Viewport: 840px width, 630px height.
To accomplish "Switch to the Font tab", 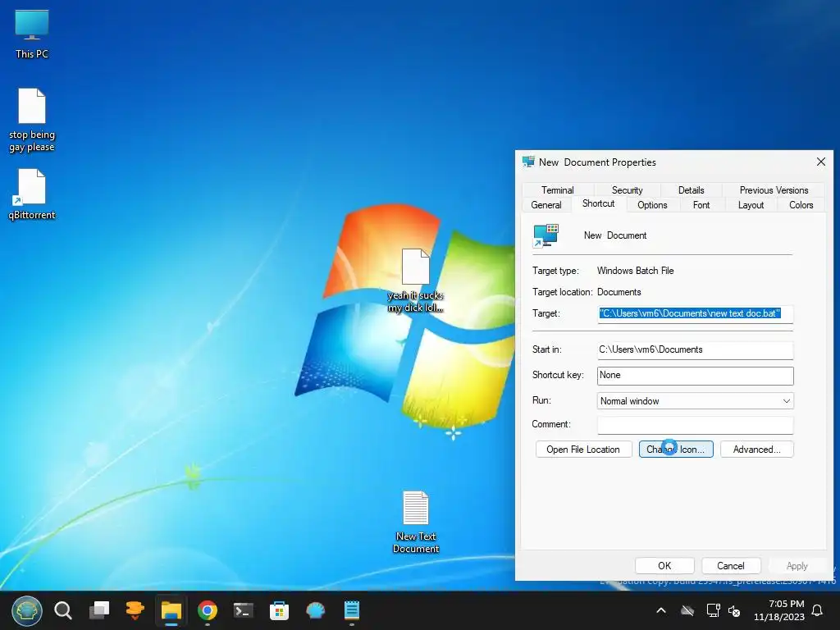I will coord(701,205).
